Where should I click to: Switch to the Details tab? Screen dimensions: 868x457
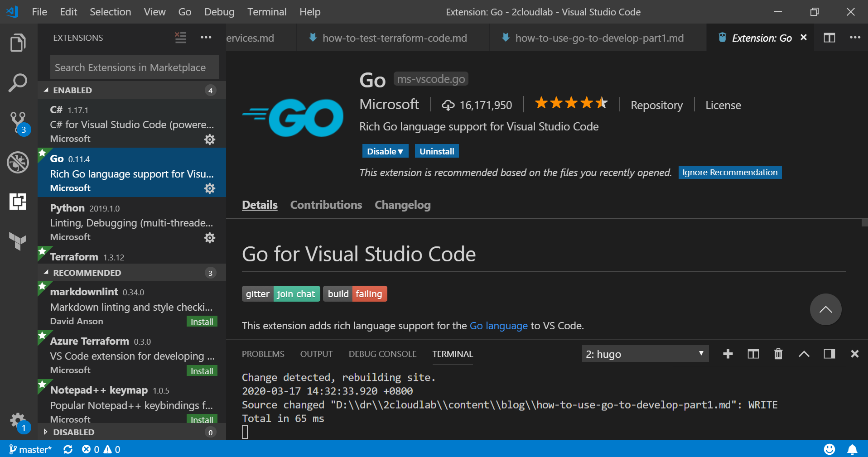tap(260, 205)
